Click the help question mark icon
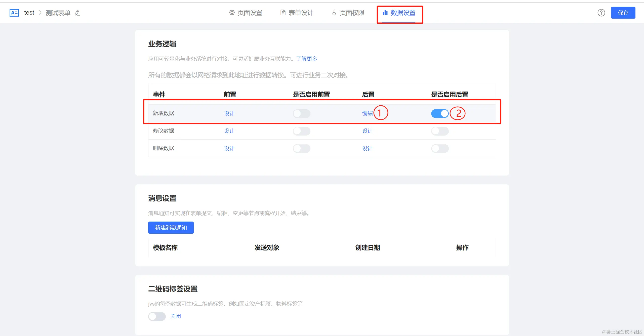 (x=601, y=13)
